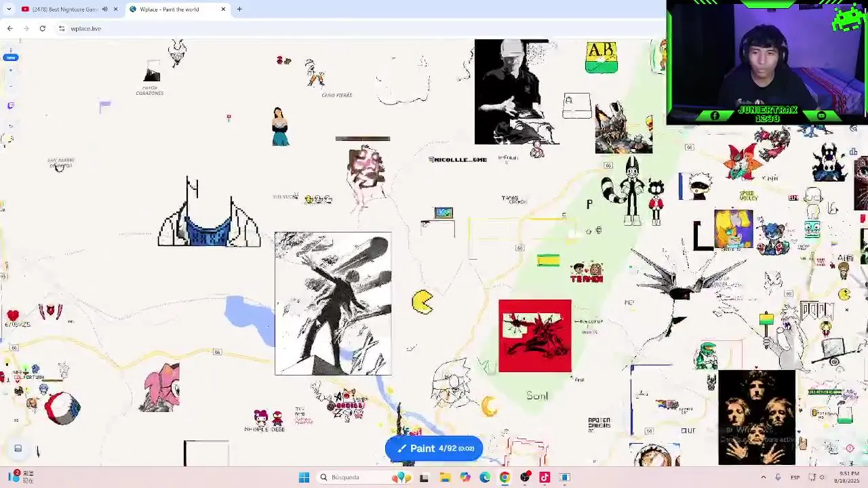Open network and volume quick settings
This screenshot has height=488, width=868.
tap(817, 477)
